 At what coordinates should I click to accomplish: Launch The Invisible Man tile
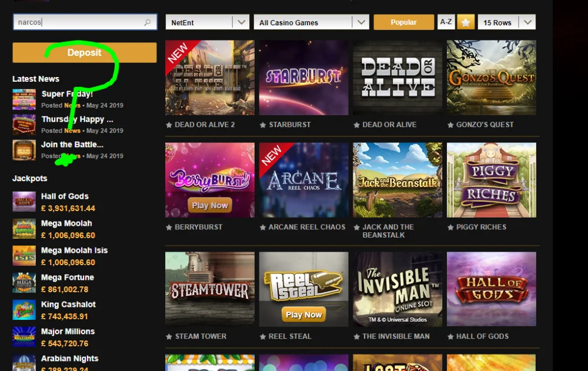tap(397, 289)
